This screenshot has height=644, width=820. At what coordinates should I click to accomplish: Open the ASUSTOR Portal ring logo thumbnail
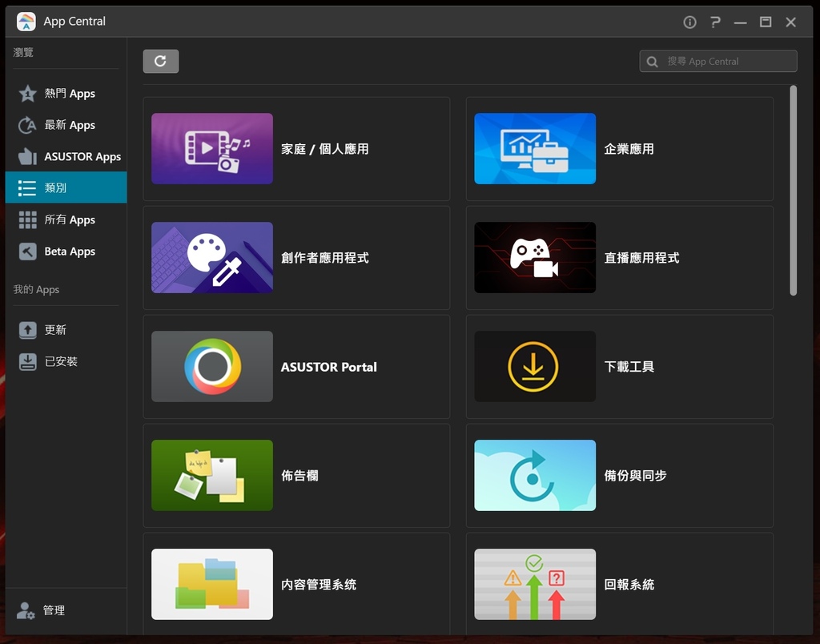pyautogui.click(x=211, y=366)
